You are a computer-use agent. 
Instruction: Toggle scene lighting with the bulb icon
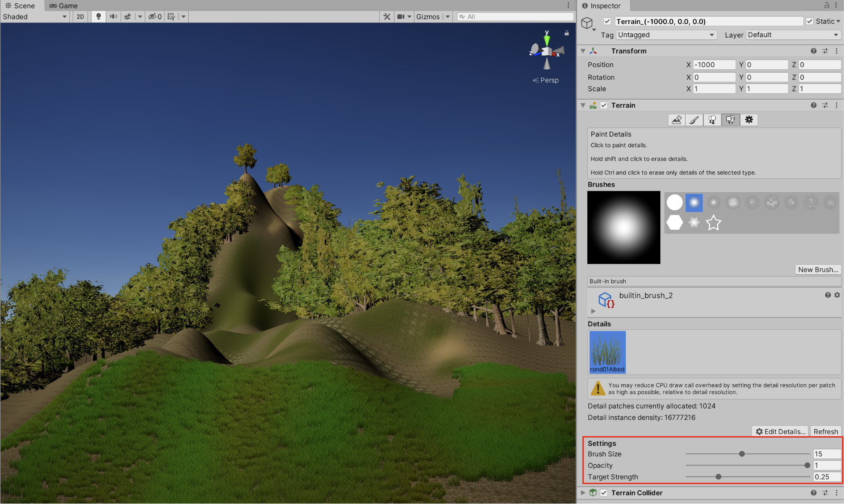[x=98, y=16]
